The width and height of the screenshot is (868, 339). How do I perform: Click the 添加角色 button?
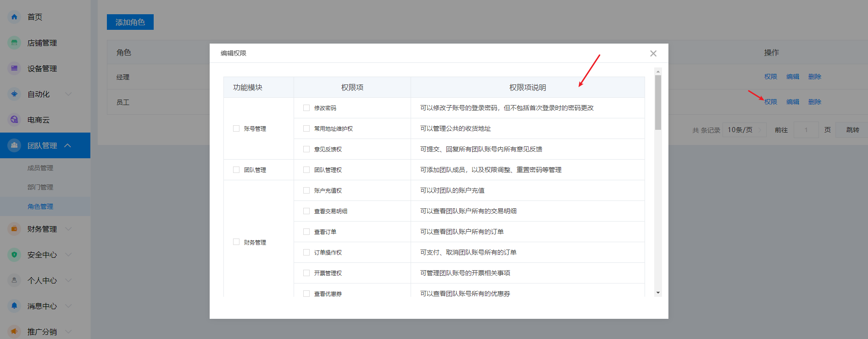(130, 22)
